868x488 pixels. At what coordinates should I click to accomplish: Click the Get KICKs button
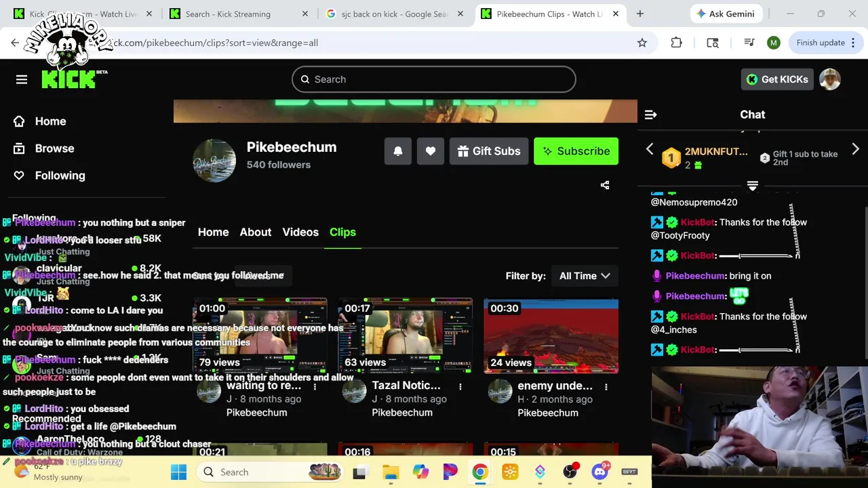point(777,79)
